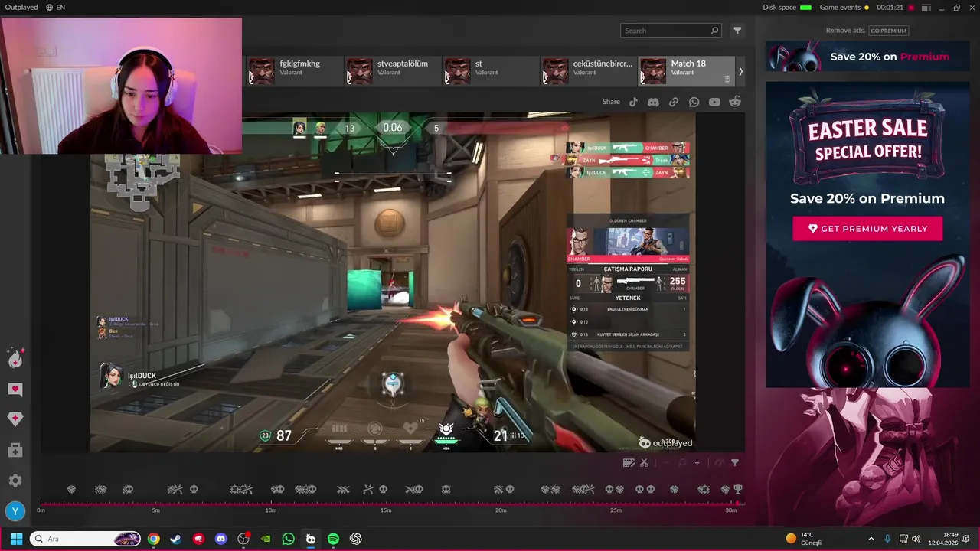
Task: Copy the clip share link icon
Action: [674, 102]
